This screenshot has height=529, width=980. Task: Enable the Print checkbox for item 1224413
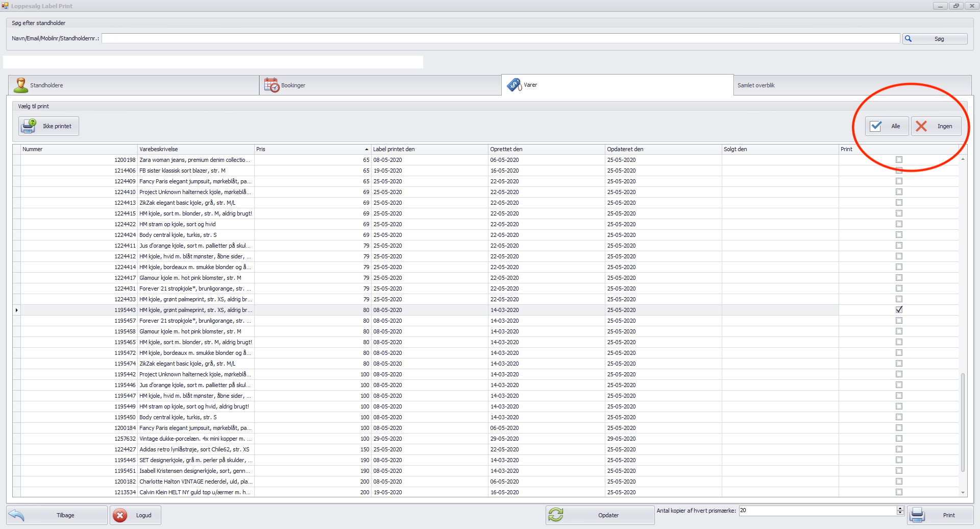(x=899, y=203)
